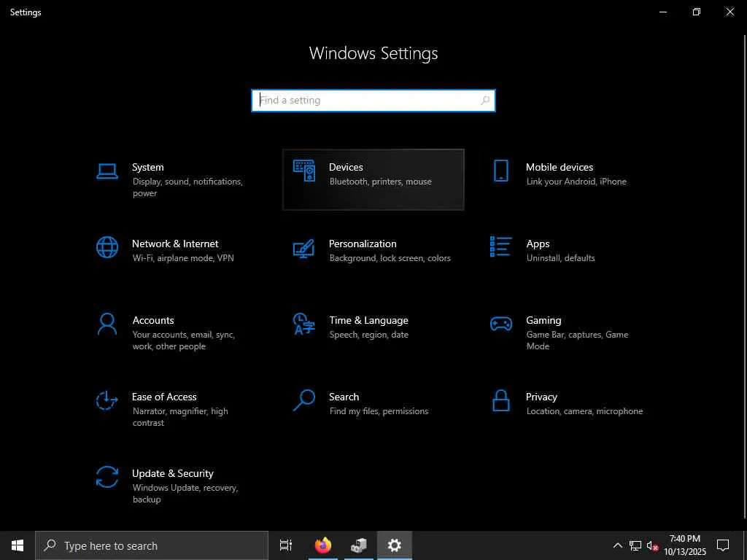Click 'Link your Android, iPhone' text
The image size is (747, 560).
(x=576, y=182)
